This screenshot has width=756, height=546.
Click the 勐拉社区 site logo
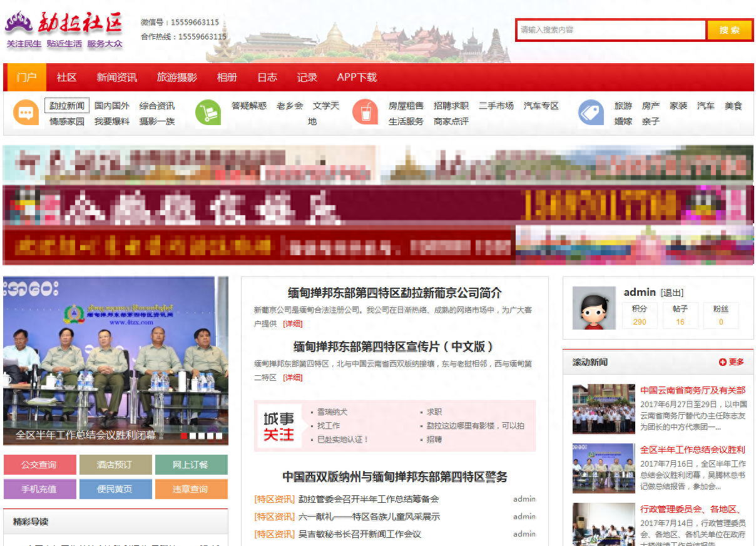64,29
